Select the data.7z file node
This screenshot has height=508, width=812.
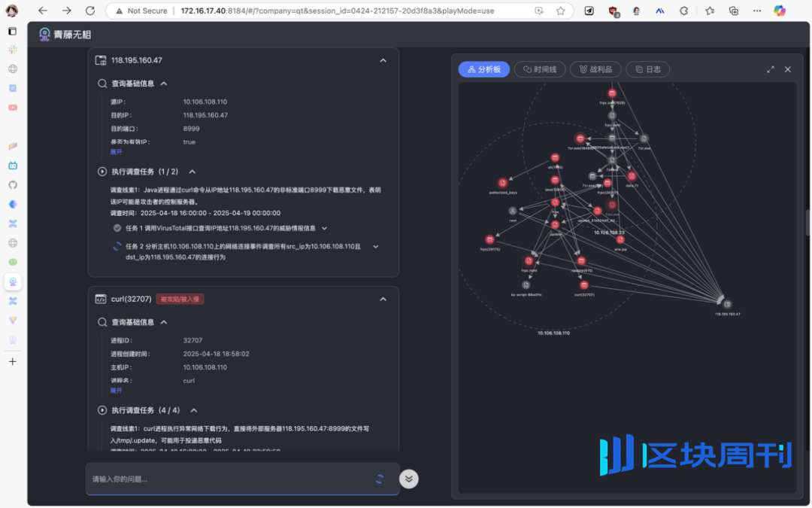(632, 176)
